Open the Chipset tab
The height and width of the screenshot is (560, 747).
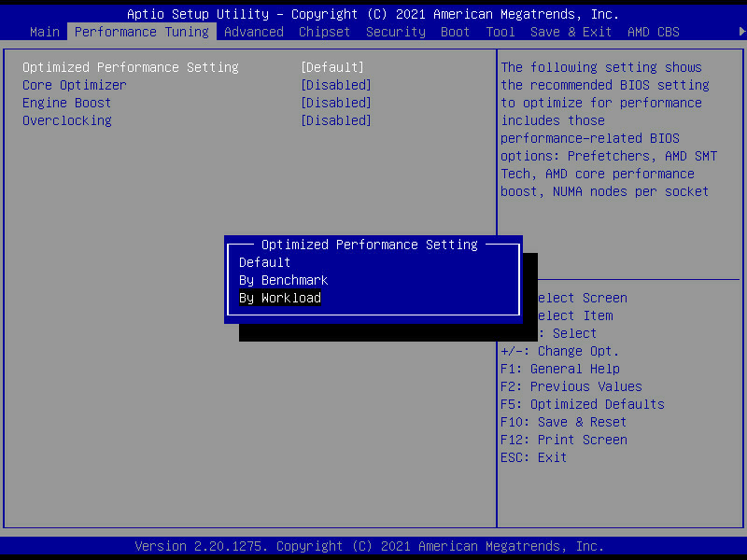pyautogui.click(x=324, y=32)
